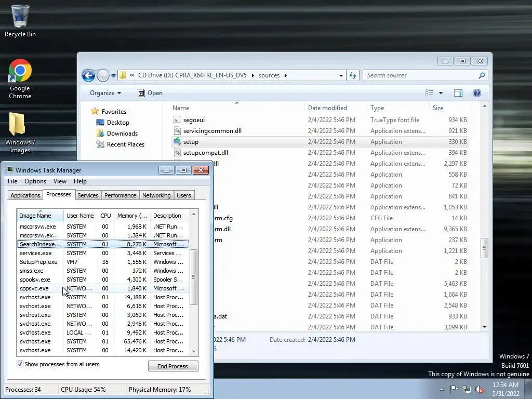532x399 pixels.
Task: Switch to the Users tab
Action: tap(183, 195)
